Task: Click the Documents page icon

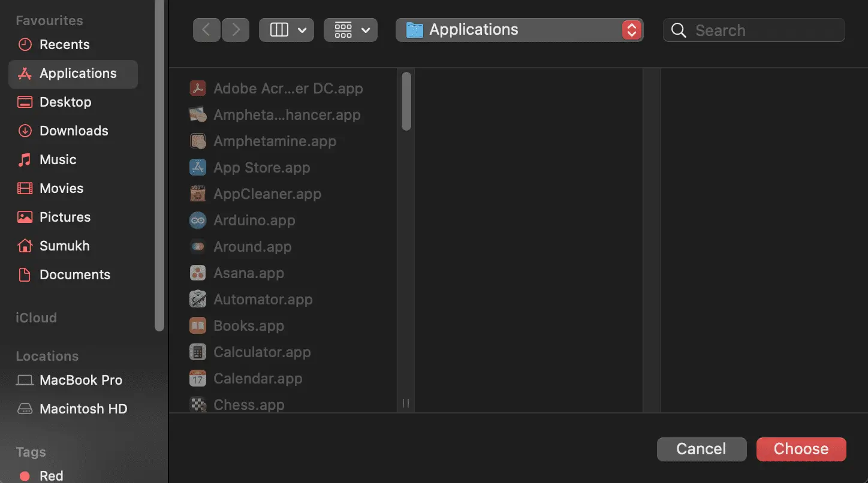Action: click(x=25, y=275)
